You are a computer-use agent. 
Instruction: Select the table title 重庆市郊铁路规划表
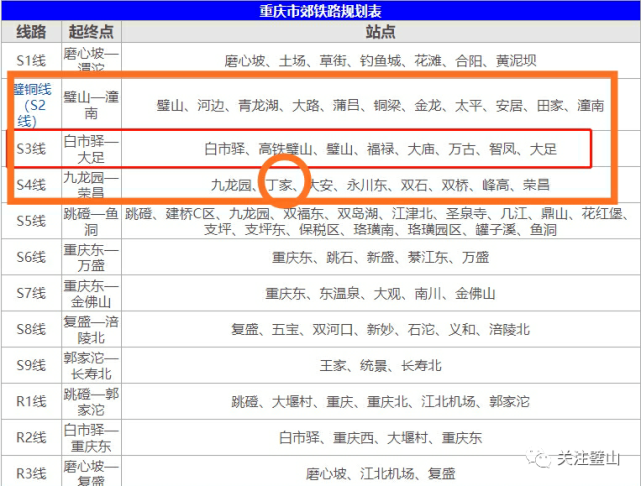coord(320,11)
